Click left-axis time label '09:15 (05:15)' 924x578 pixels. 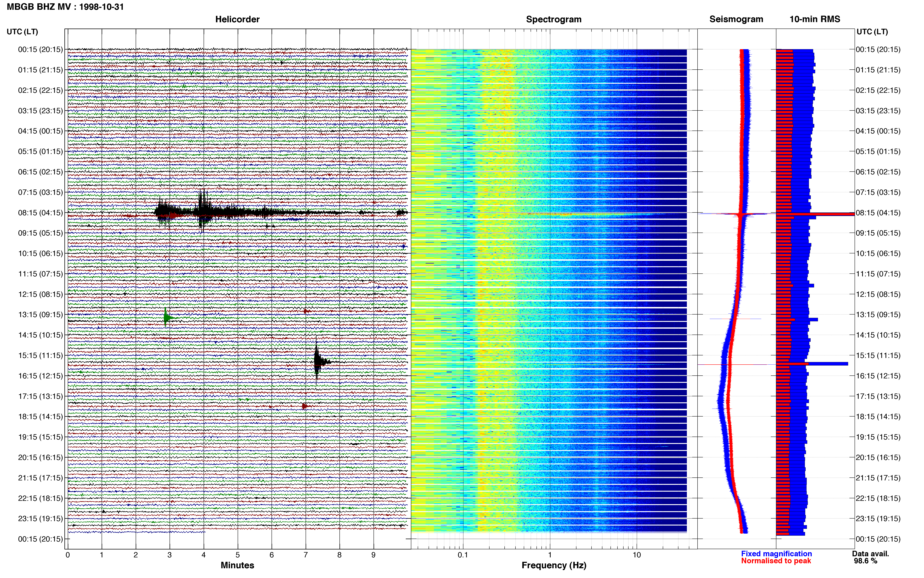[x=40, y=233]
